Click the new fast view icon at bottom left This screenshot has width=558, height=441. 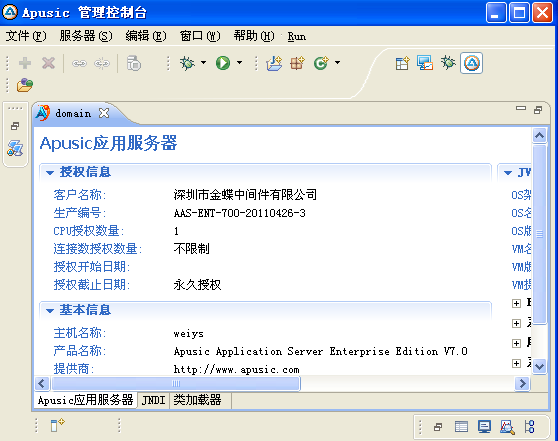point(57,425)
